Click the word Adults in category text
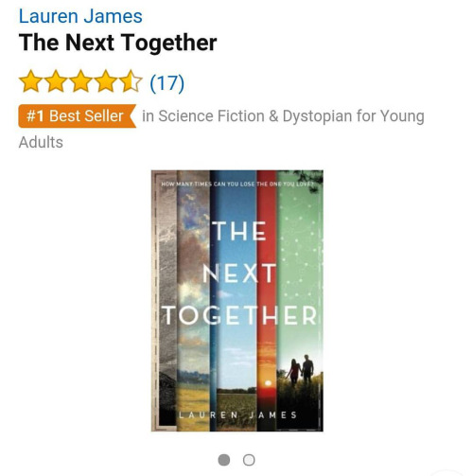The width and height of the screenshot is (473, 476). 41,142
